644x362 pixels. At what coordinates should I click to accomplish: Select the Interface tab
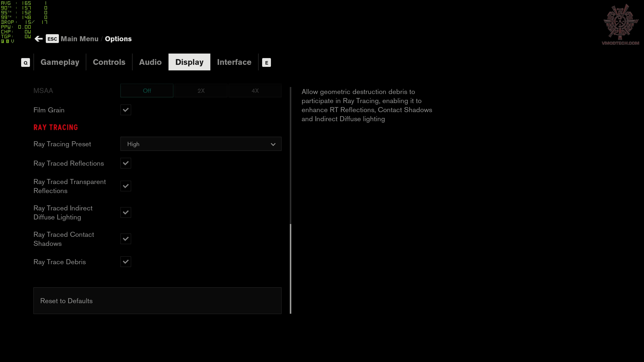point(234,62)
